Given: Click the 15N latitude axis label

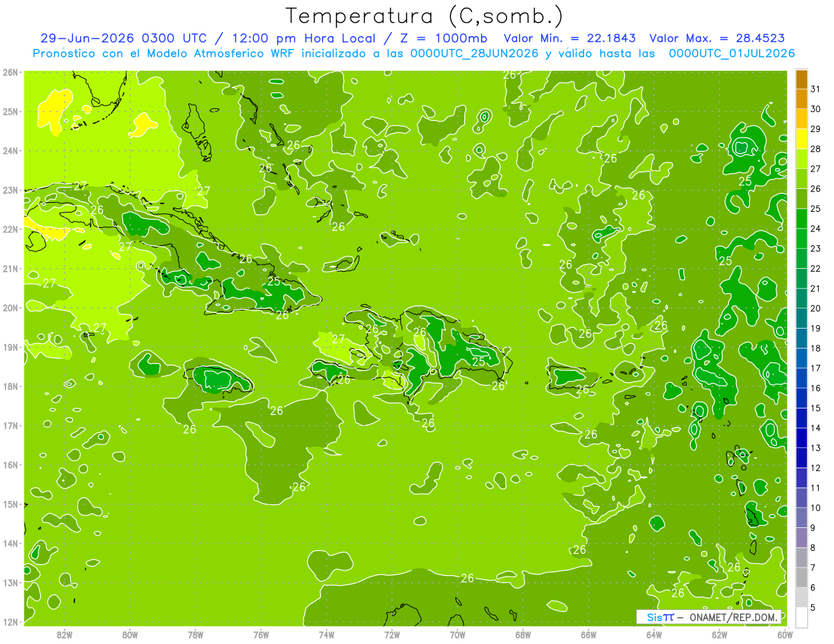Looking at the screenshot, I should tap(10, 504).
